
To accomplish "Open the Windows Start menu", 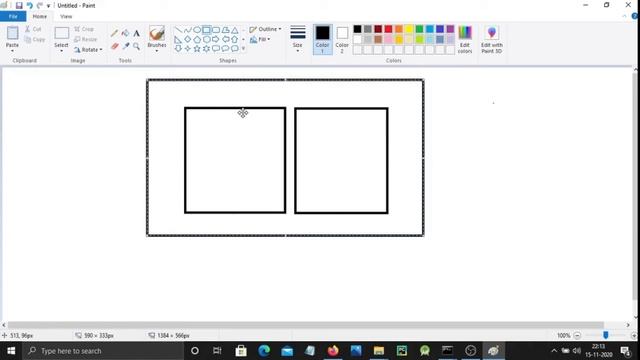I will pyautogui.click(x=11, y=351).
